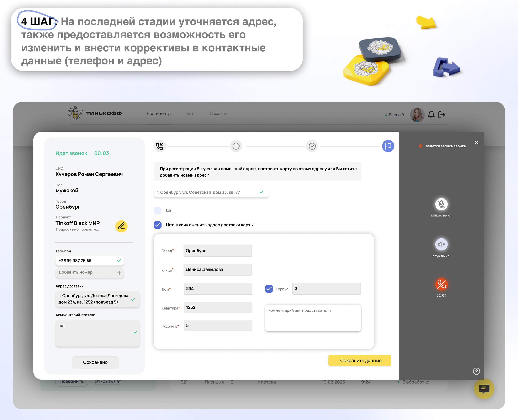
Task: Mute the microphone
Action: [x=441, y=204]
